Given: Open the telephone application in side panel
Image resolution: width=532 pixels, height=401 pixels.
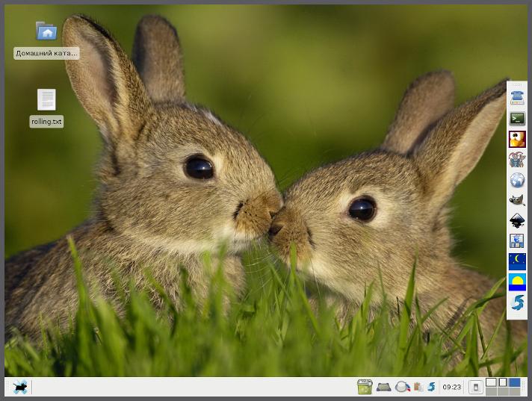Looking at the screenshot, I should click(516, 97).
